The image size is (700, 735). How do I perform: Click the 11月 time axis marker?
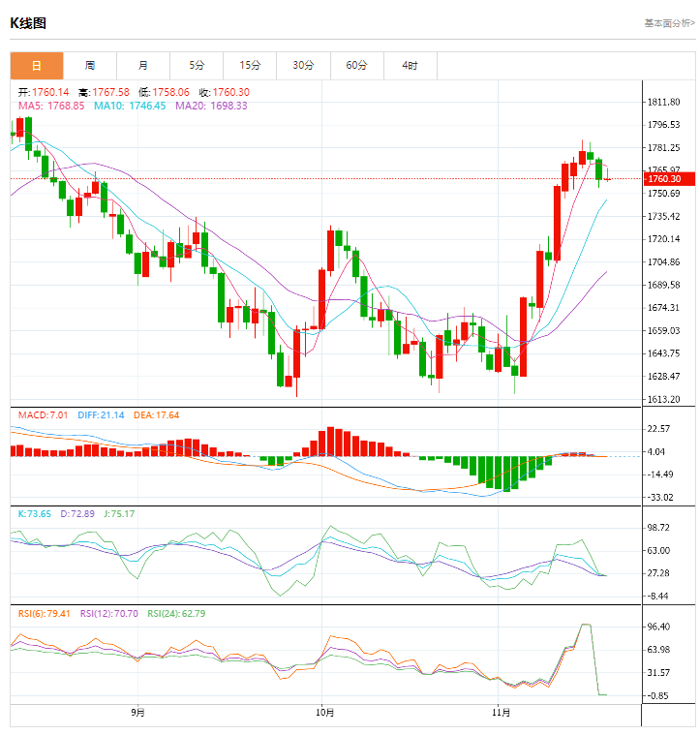[x=501, y=713]
